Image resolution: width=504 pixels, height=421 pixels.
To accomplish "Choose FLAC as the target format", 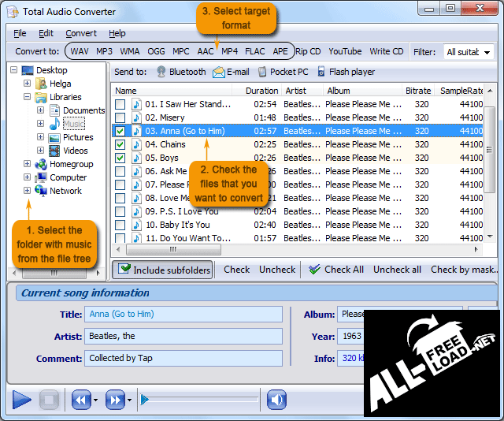I will coord(254,51).
